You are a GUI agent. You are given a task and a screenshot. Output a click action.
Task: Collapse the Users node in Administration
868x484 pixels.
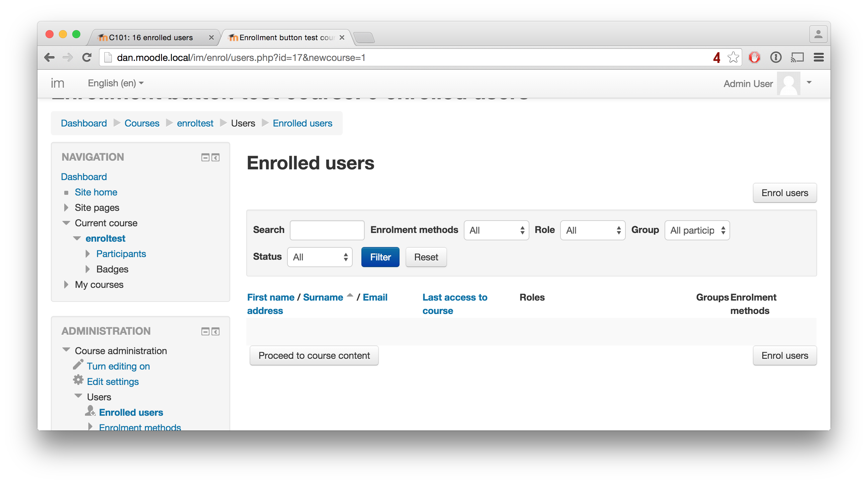78,396
